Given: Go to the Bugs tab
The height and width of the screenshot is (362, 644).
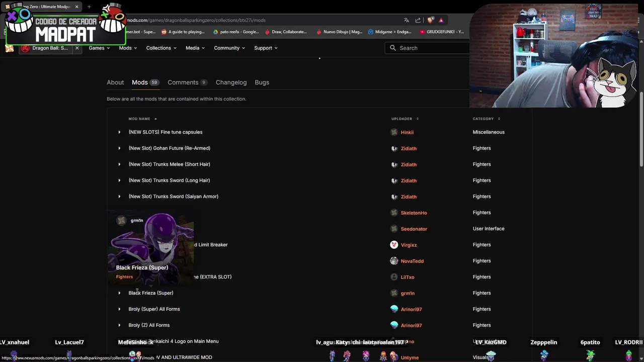Looking at the screenshot, I should coord(262,82).
